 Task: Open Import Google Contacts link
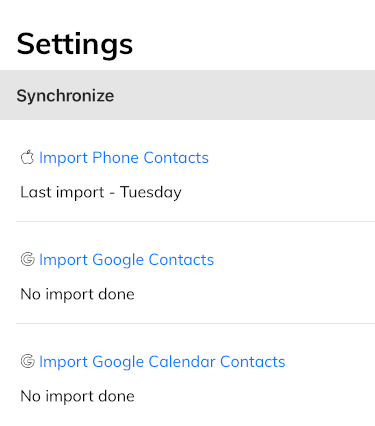[x=126, y=260]
